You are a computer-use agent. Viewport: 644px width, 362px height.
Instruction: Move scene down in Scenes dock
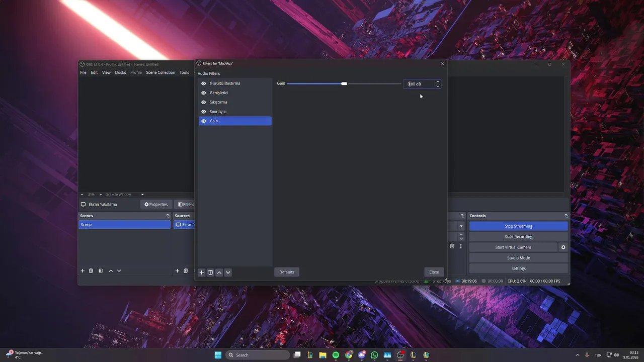click(119, 270)
